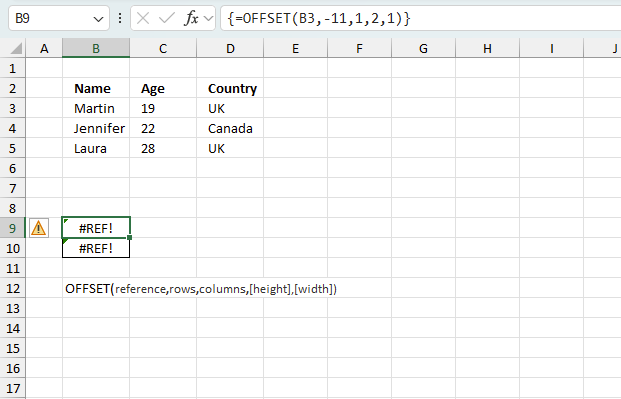Select column C header
Image resolution: width=621 pixels, height=399 pixels.
point(163,48)
